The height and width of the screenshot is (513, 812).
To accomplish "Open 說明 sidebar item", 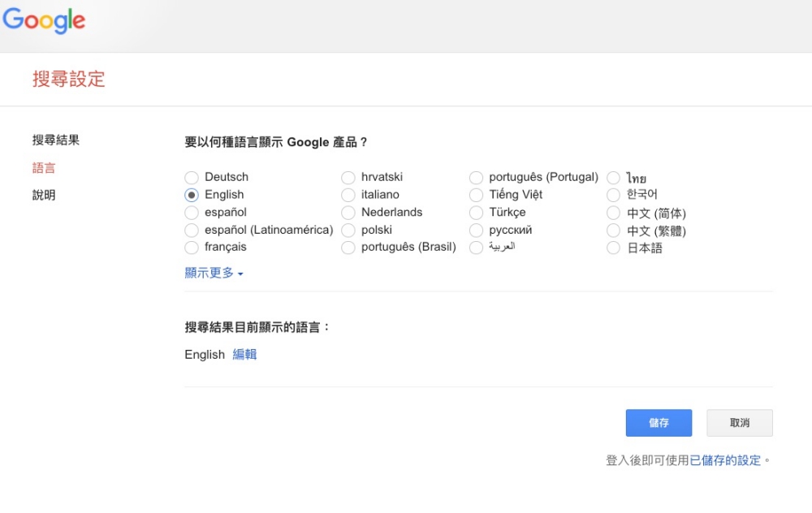I will click(x=44, y=196).
